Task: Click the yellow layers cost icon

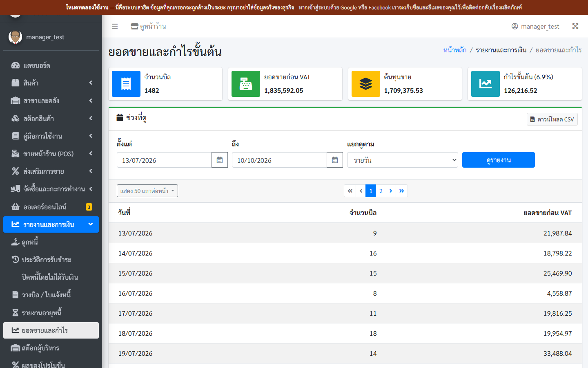Action: tap(366, 84)
